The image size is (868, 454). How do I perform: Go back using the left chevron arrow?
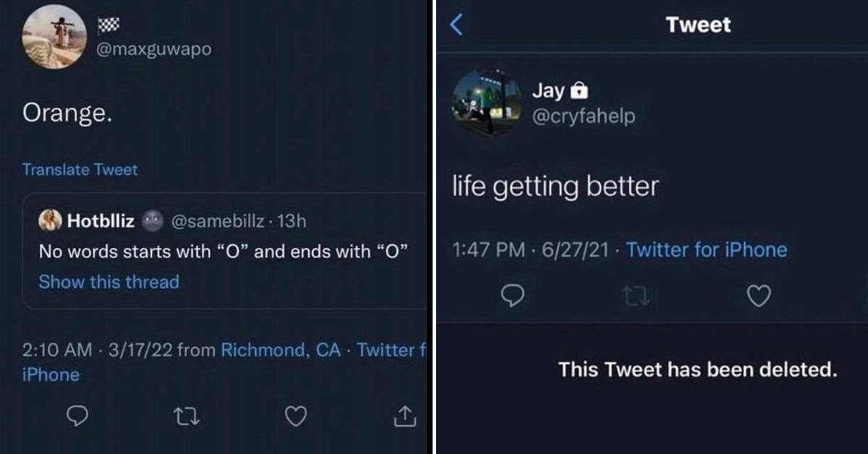point(456,25)
